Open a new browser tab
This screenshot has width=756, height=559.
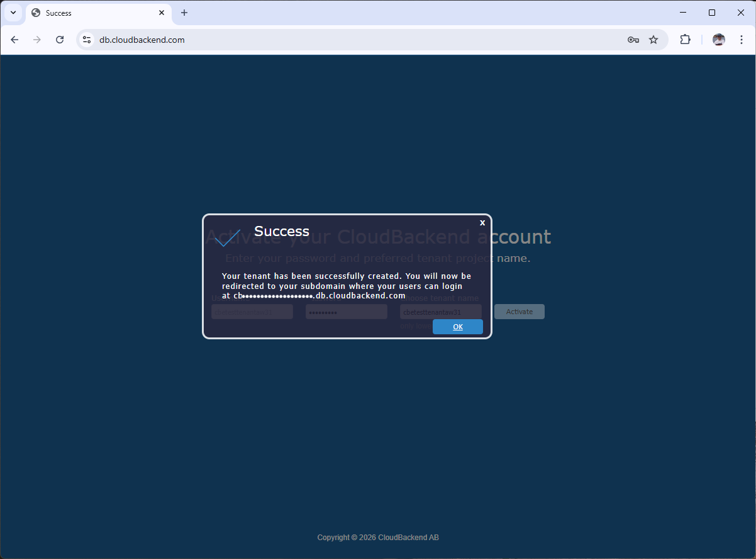pyautogui.click(x=184, y=13)
